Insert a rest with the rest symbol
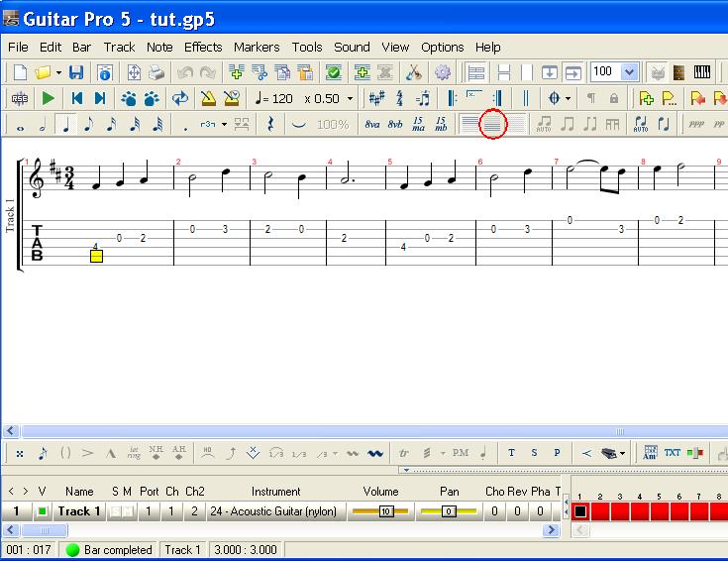The width and height of the screenshot is (728, 561). coord(269,125)
